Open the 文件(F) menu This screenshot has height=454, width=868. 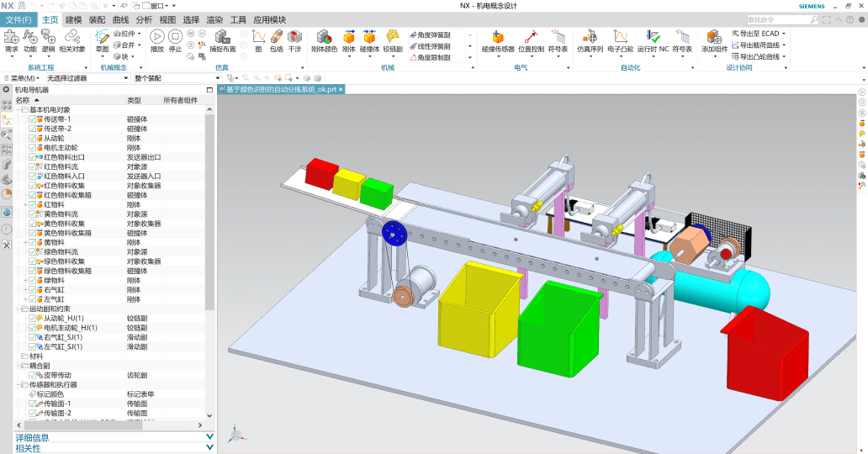tap(19, 20)
